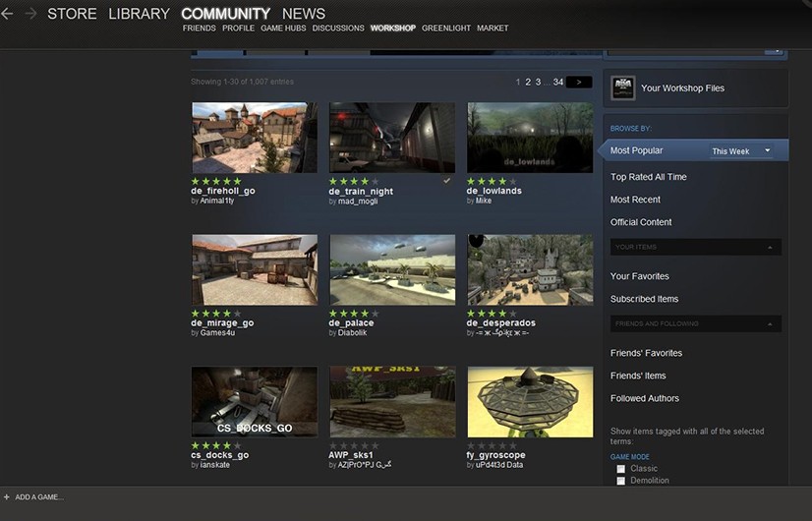Jump to page 34 of results
The image size is (812, 521).
pos(557,82)
